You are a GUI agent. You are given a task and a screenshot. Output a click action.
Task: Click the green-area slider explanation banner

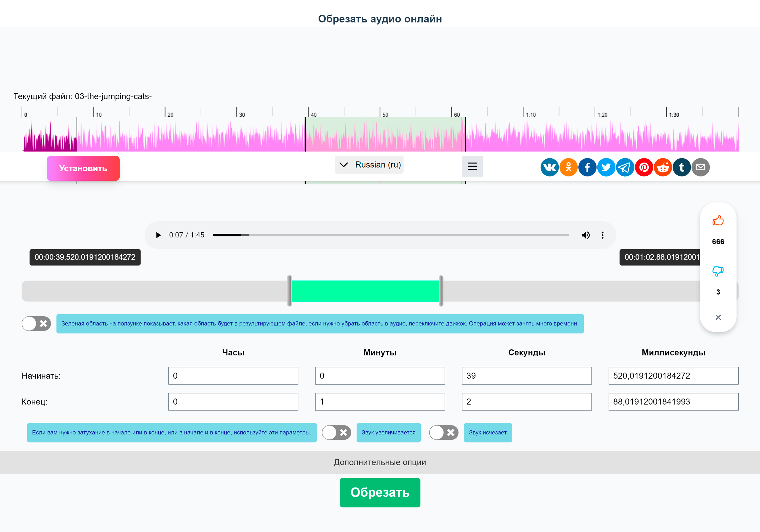pyautogui.click(x=320, y=324)
